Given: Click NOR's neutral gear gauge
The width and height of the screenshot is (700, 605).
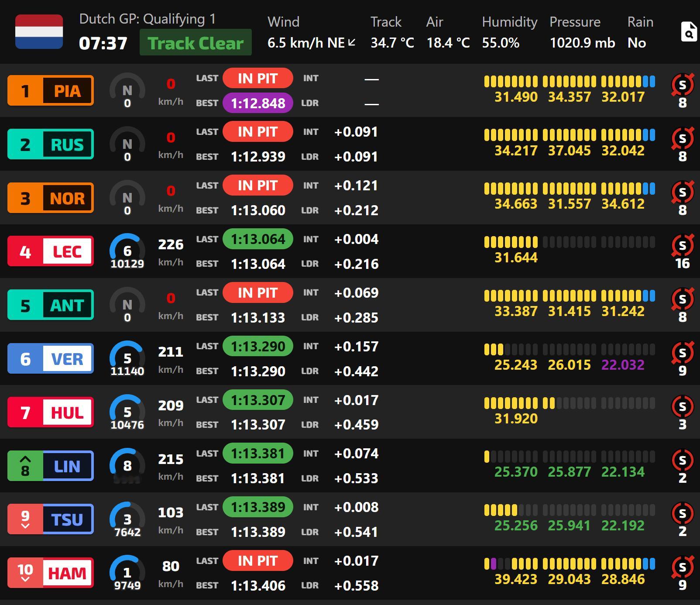Looking at the screenshot, I should click(127, 198).
